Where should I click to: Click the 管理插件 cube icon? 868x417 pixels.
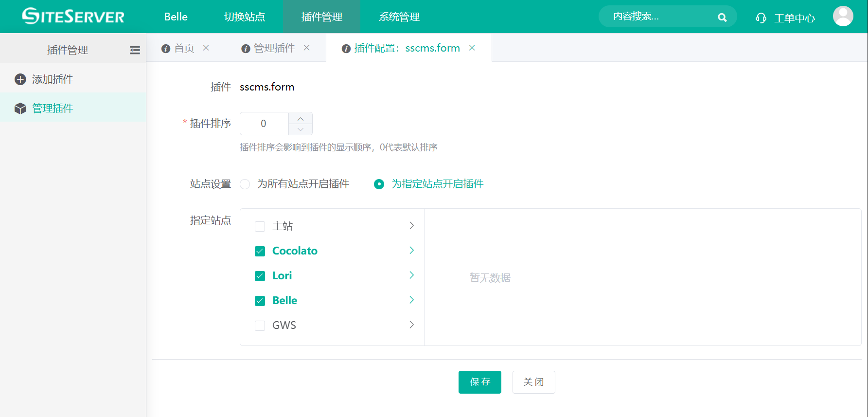click(20, 109)
